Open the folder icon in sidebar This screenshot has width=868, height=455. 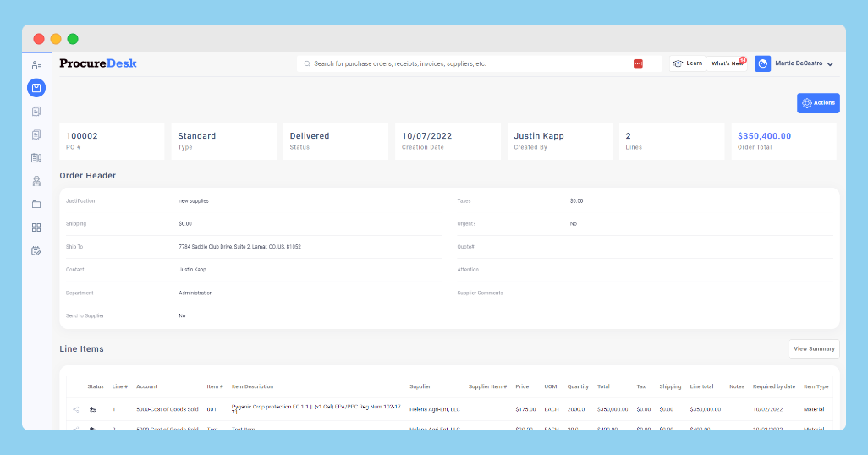pyautogui.click(x=36, y=204)
